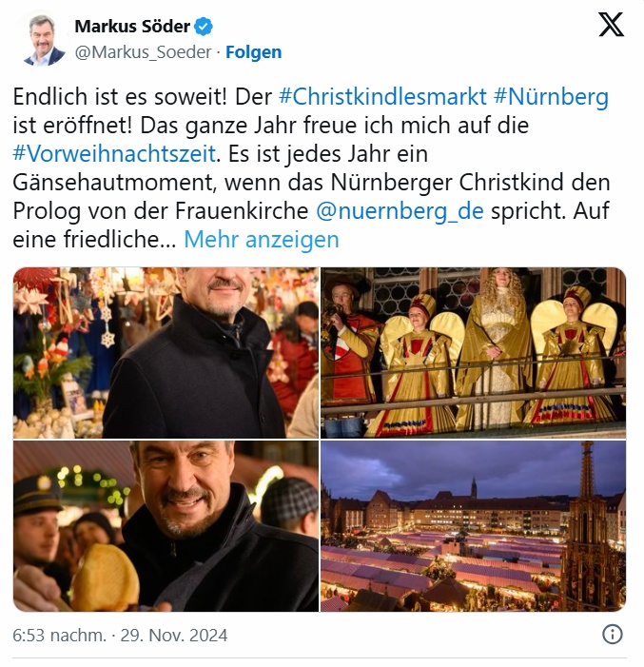Click the trumpeter in the balcony photo
Image resolution: width=644 pixels, height=667 pixels.
[x=346, y=344]
